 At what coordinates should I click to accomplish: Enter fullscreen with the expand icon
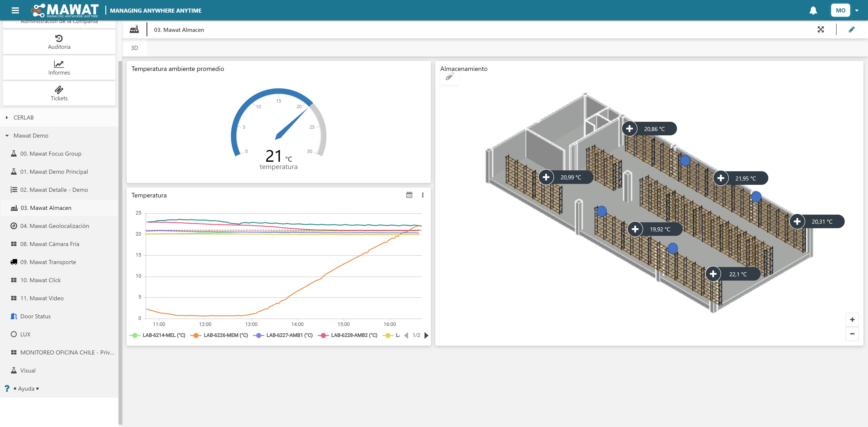[821, 30]
